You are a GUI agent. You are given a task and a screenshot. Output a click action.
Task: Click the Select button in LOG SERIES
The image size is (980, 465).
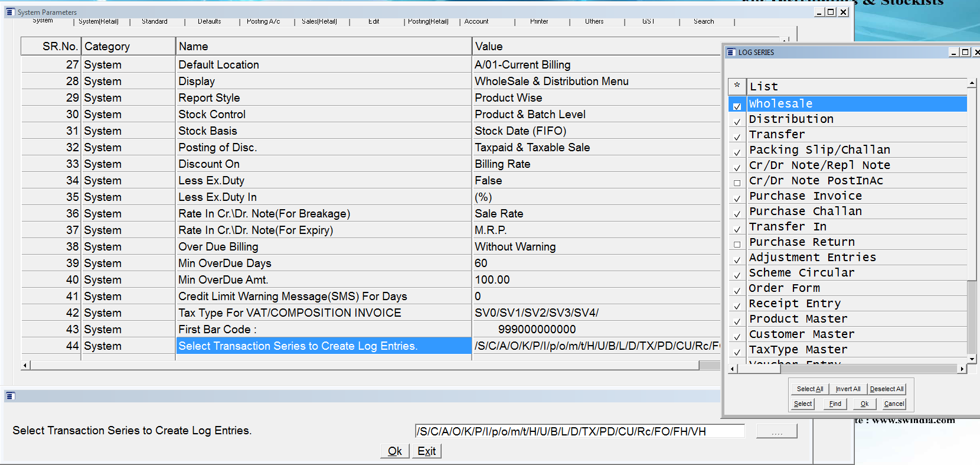point(803,404)
